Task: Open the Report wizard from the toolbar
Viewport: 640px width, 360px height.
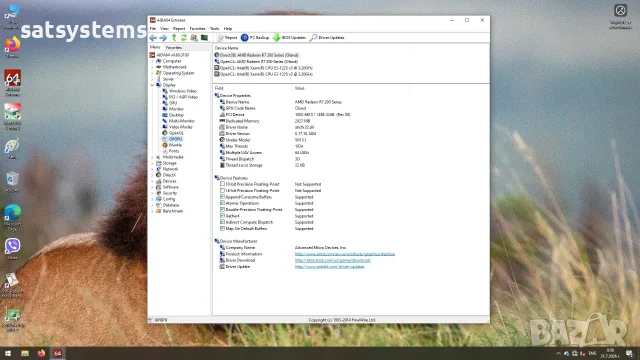Action: pos(227,38)
